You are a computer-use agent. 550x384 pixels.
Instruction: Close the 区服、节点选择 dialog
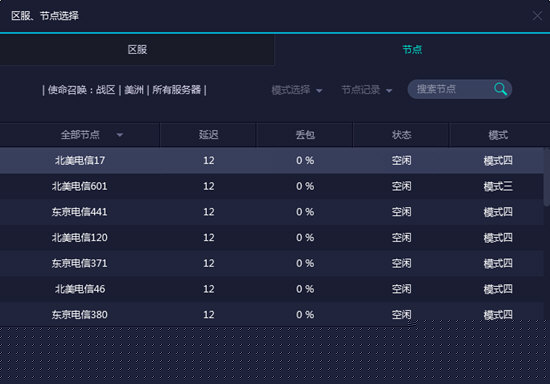[537, 15]
